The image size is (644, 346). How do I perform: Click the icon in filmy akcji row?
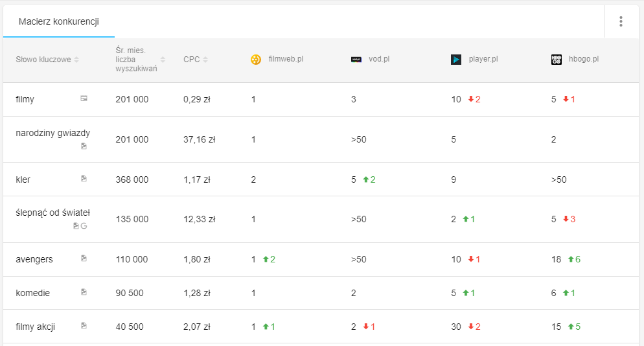(84, 326)
